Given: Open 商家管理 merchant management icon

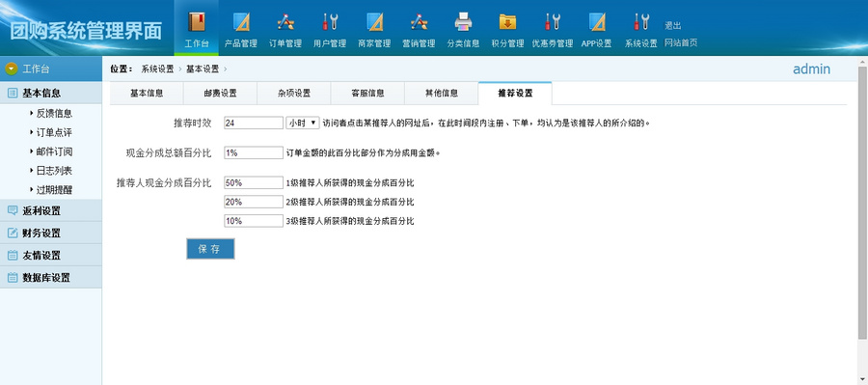Looking at the screenshot, I should click(x=374, y=22).
